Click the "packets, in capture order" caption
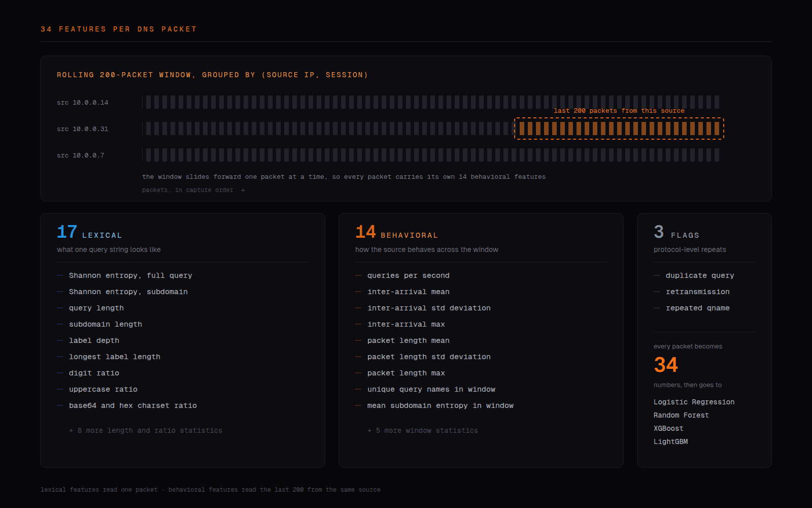The height and width of the screenshot is (508, 812). pyautogui.click(x=188, y=190)
